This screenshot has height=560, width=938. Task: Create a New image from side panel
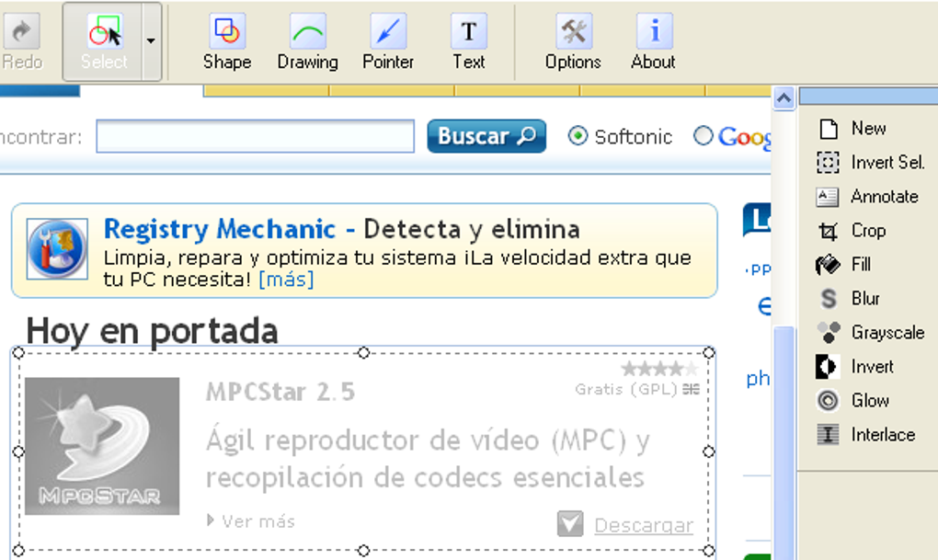click(852, 128)
